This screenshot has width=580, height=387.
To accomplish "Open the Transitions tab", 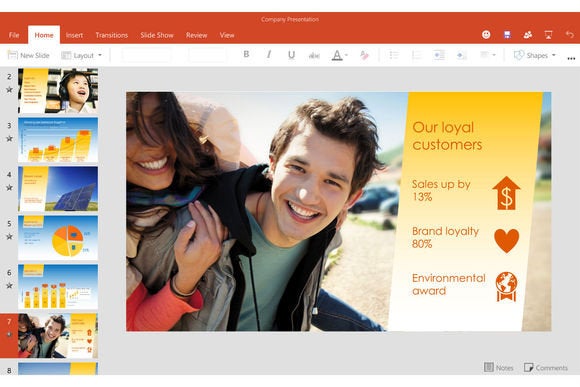I will click(x=111, y=35).
